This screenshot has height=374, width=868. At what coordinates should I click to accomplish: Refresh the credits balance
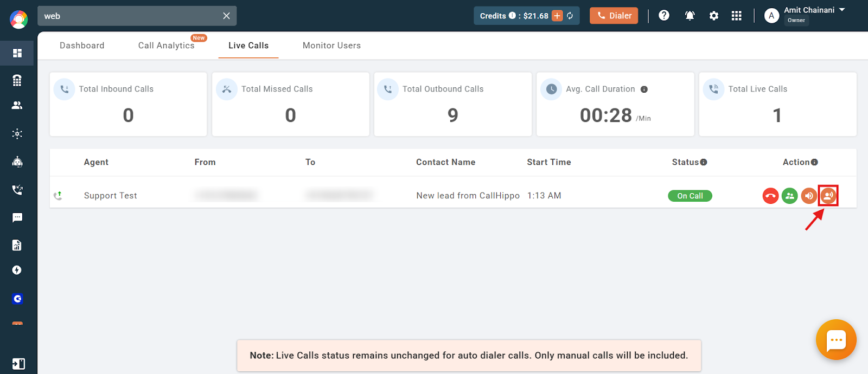(570, 16)
